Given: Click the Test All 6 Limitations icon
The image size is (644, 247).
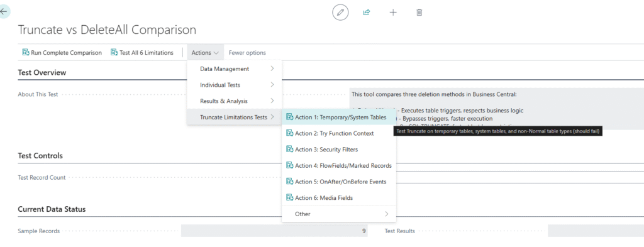Looking at the screenshot, I should click(x=114, y=53).
